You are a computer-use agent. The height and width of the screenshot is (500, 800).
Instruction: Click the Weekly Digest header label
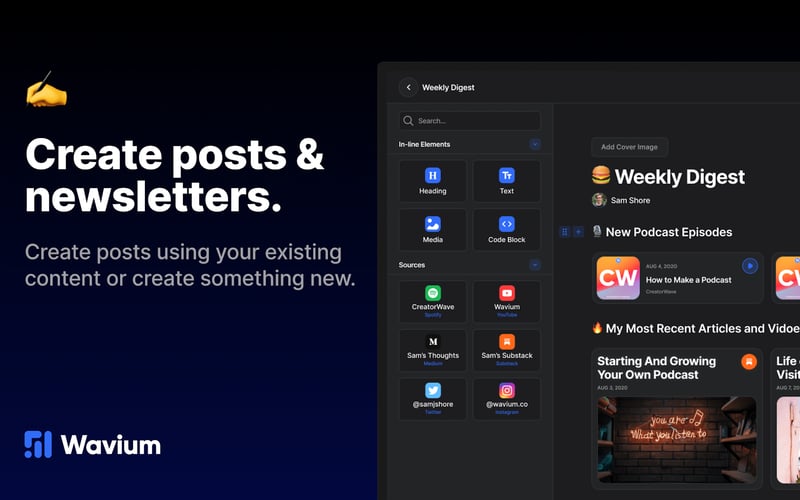click(x=448, y=88)
